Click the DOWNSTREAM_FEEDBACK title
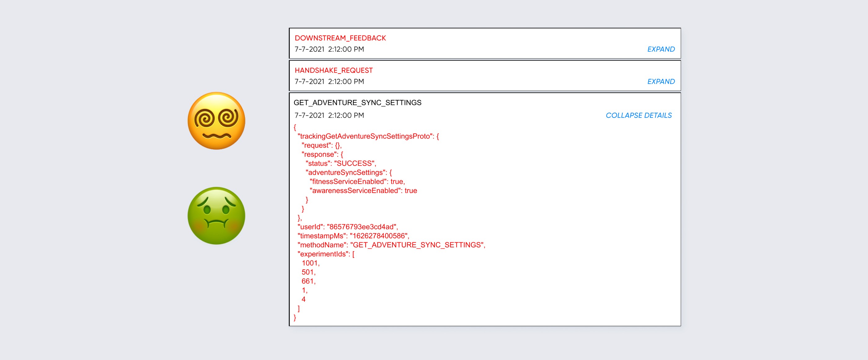The image size is (868, 360). pos(340,38)
